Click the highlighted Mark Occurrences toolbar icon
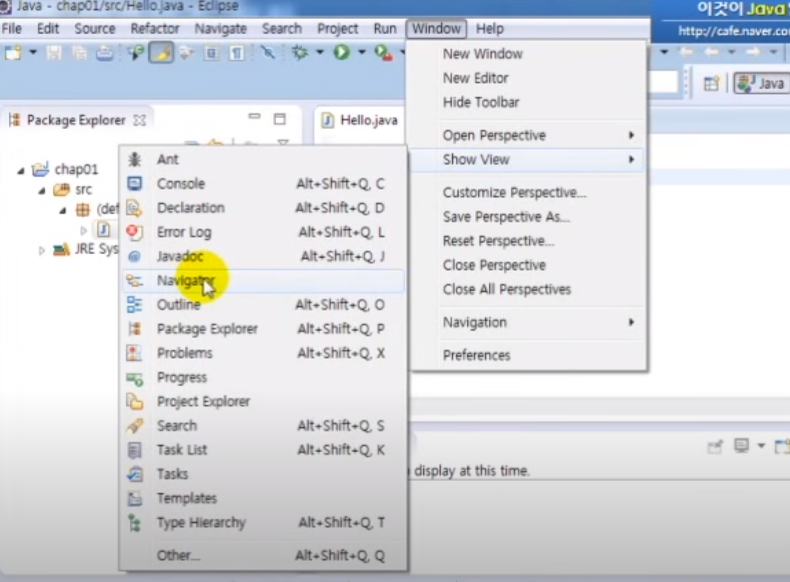 tap(161, 52)
